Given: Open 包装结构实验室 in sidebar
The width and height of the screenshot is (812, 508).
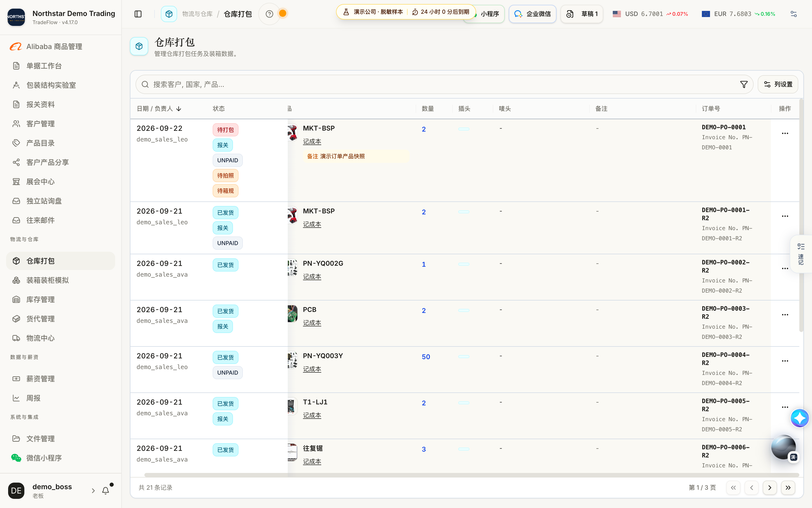Looking at the screenshot, I should 60,85.
